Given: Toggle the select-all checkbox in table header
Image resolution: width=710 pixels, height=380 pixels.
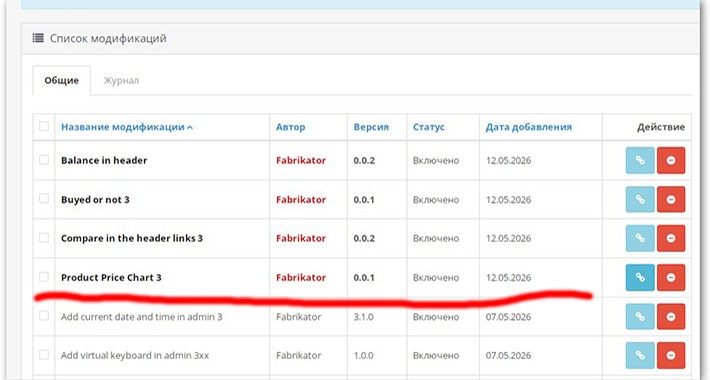Looking at the screenshot, I should (x=44, y=126).
